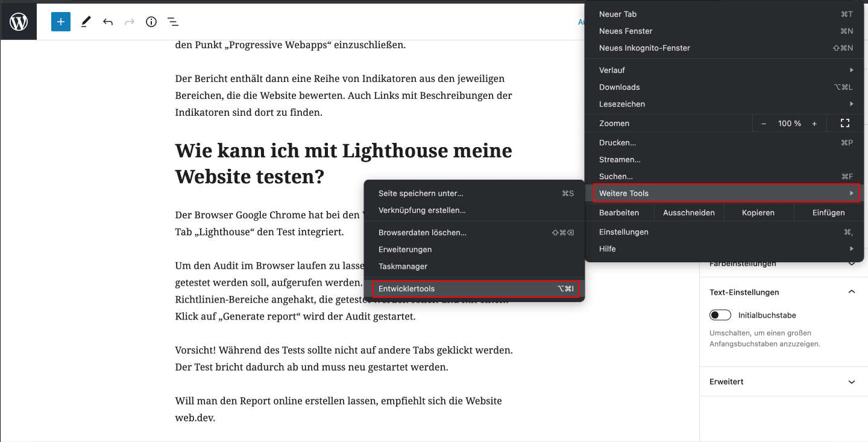Collapse the Text-Einstellungen section
868x442 pixels.
pyautogui.click(x=852, y=292)
